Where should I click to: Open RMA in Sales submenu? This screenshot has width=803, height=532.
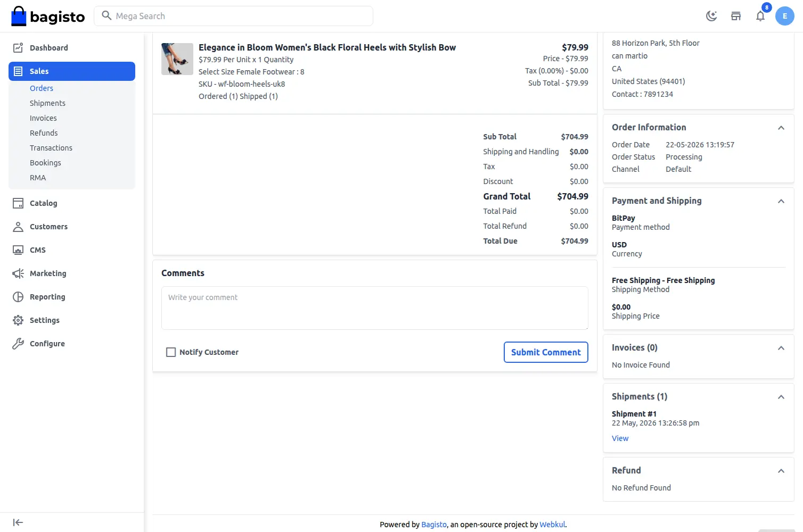[38, 178]
